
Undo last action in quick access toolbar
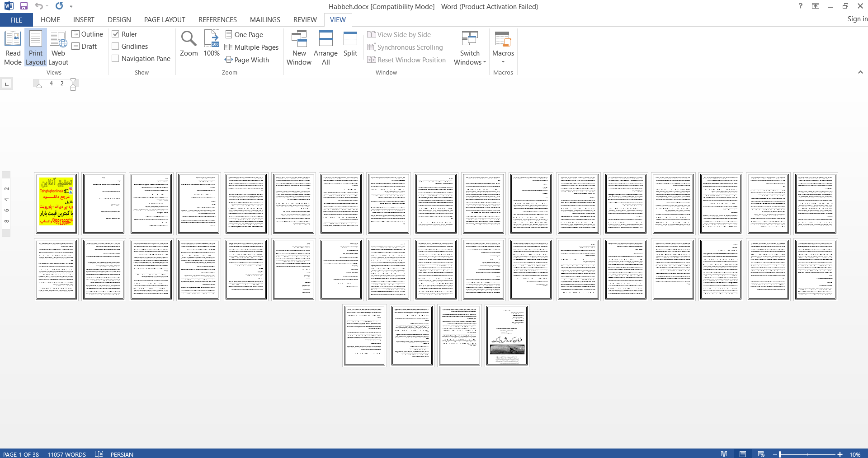coord(39,6)
